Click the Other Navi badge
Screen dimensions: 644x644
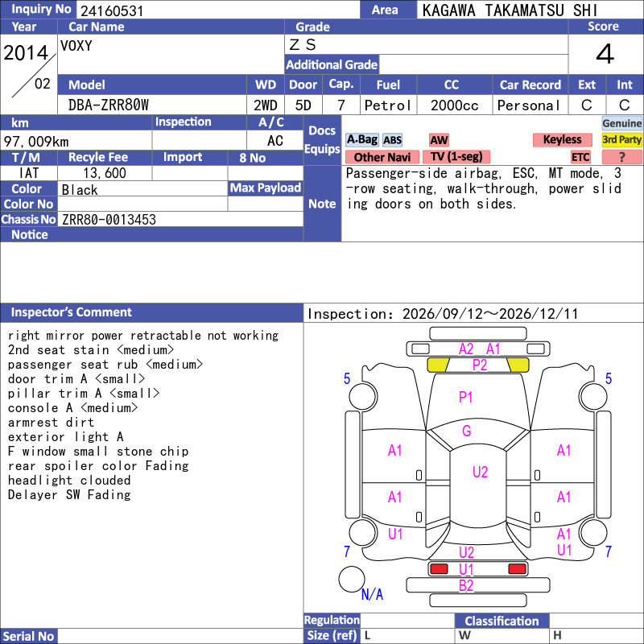pos(382,157)
